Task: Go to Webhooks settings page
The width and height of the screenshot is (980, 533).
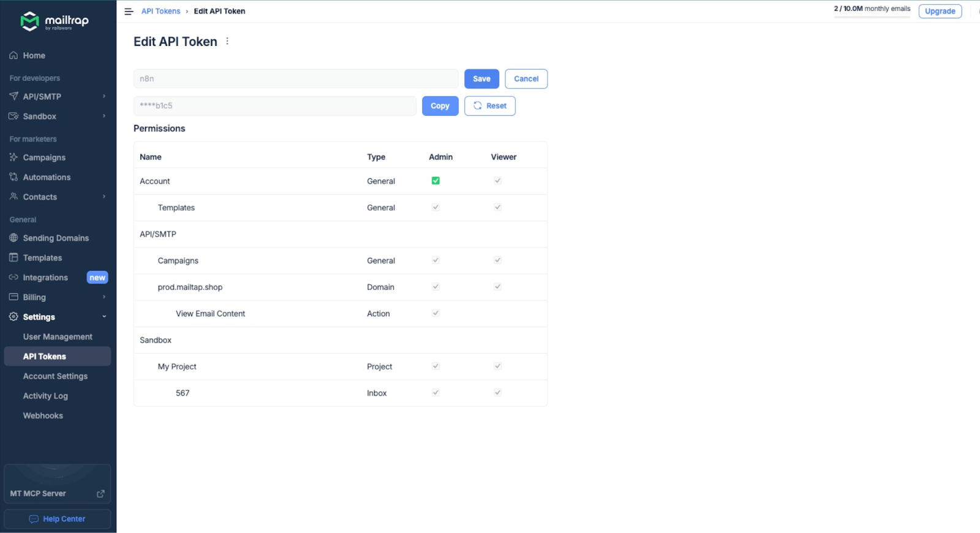Action: [43, 415]
